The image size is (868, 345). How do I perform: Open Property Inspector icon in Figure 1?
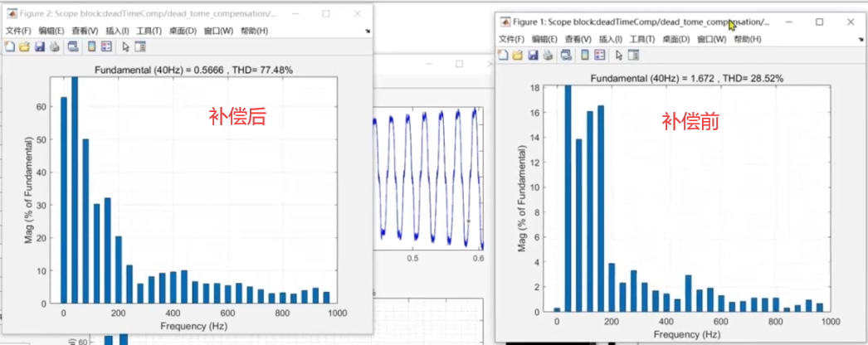coord(633,56)
